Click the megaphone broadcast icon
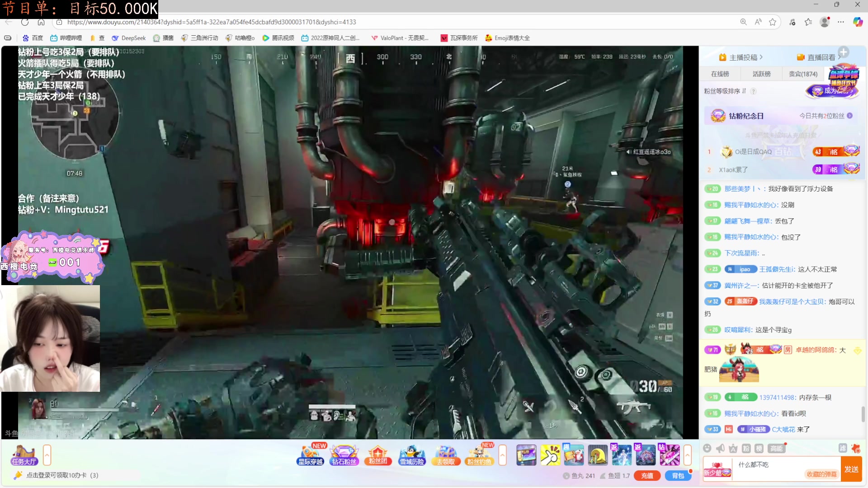This screenshot has width=868, height=488. tap(720, 448)
